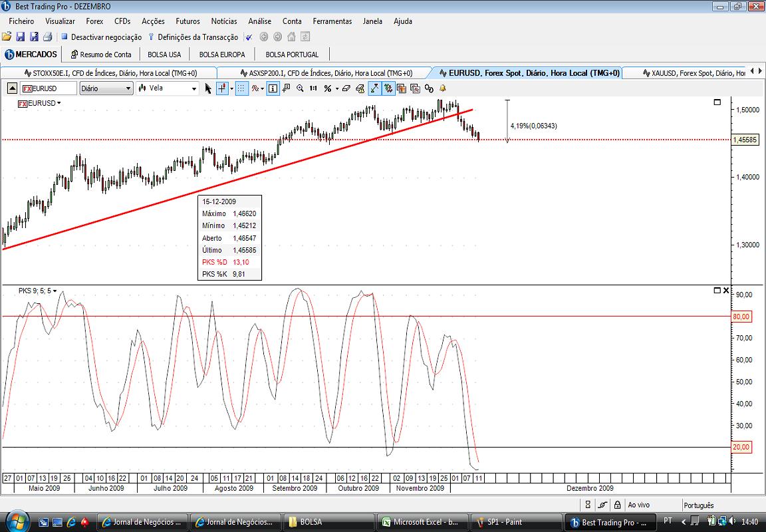Expand the PKS 9; 5; 5 indicator dropdown
This screenshot has width=766, height=532.
55,291
